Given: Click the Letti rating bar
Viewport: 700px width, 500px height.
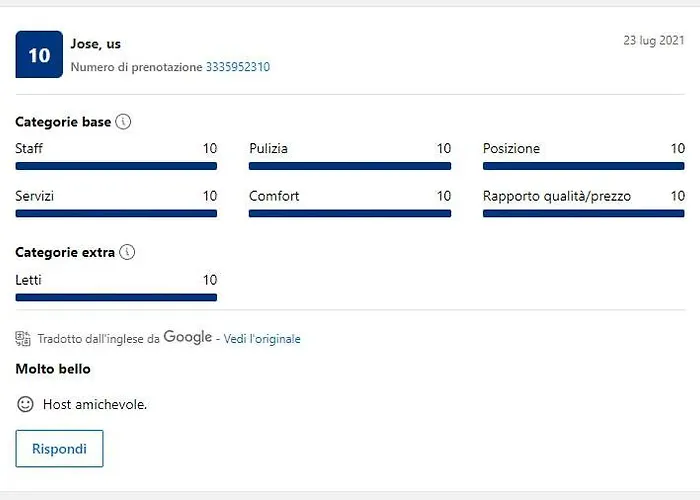Looking at the screenshot, I should [x=116, y=297].
